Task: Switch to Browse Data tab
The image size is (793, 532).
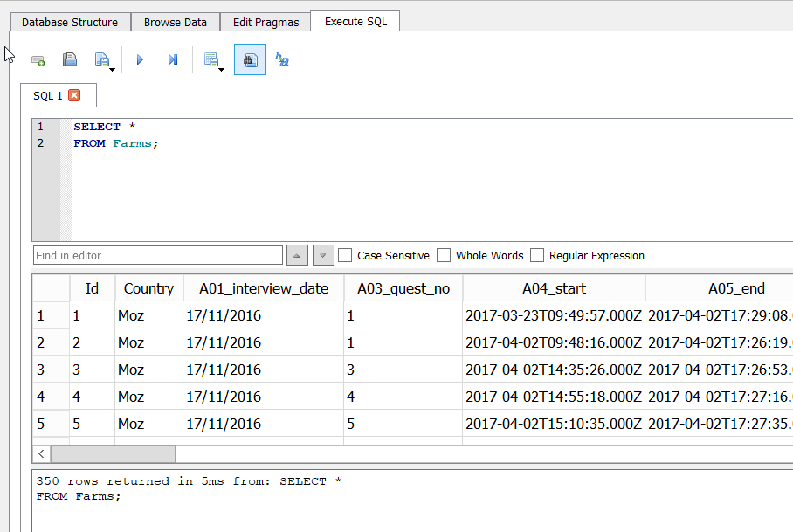Action: tap(175, 22)
